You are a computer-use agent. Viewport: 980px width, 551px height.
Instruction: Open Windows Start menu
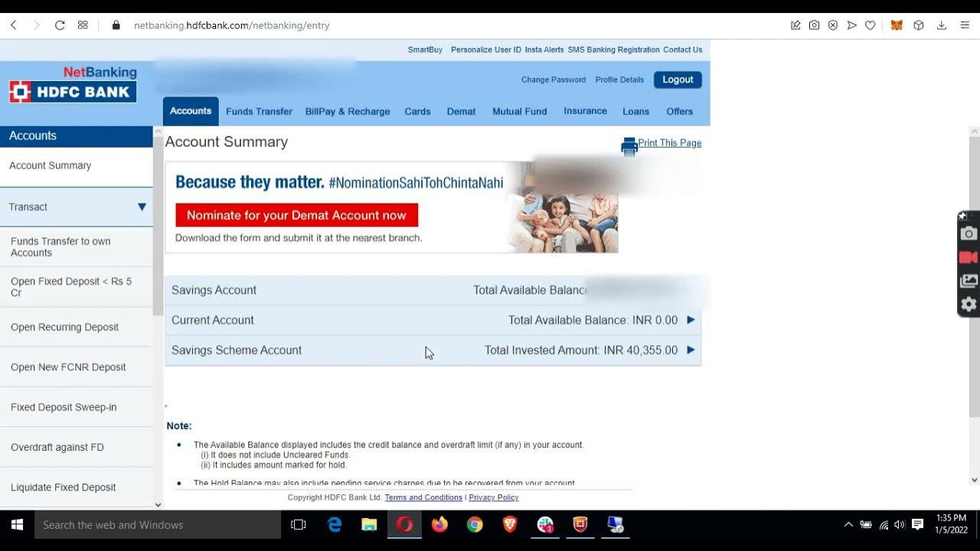pos(17,525)
